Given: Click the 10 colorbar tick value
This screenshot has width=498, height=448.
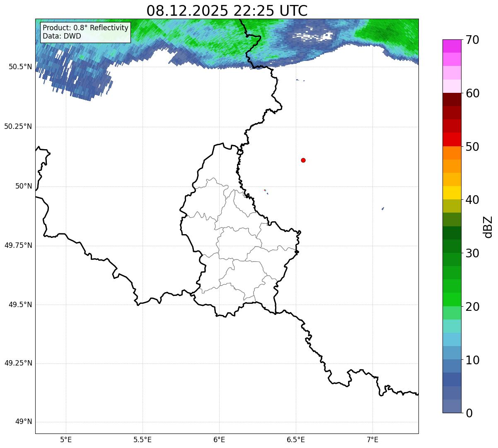Looking at the screenshot, I should pyautogui.click(x=472, y=360).
